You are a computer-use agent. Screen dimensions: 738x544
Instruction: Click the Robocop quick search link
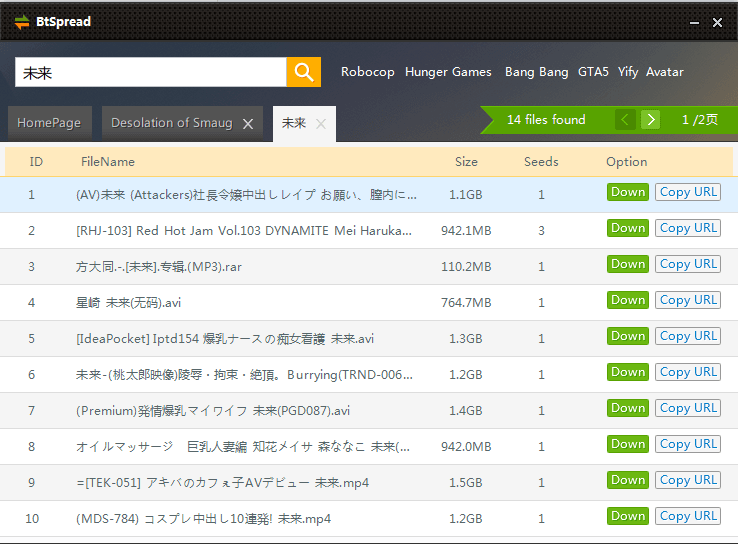367,72
